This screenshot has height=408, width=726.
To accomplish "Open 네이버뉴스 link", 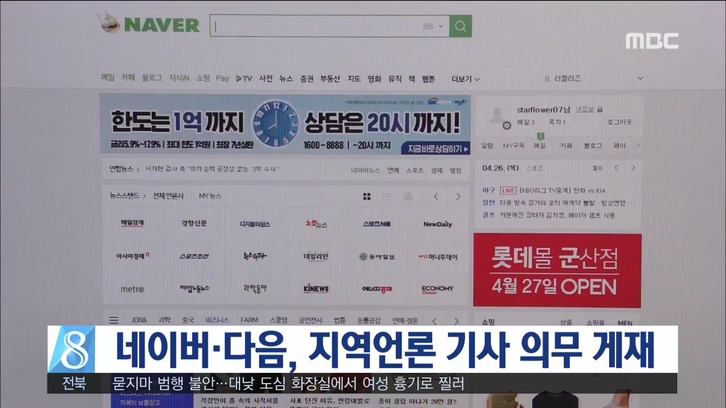I will tap(365, 170).
